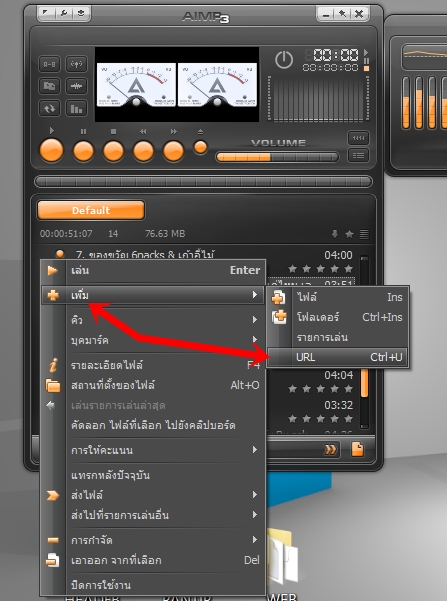Screen dimensions: 447x601
Task: Expand the บุคมาร์ค (Bookmark) submenu
Action: tap(153, 340)
